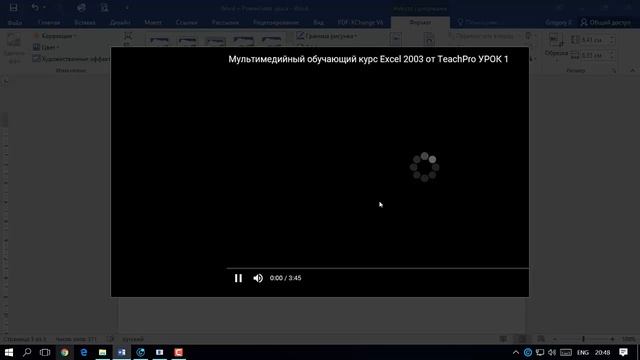This screenshot has height=360, width=640.
Task: Click the video progress bar
Action: pyautogui.click(x=378, y=268)
